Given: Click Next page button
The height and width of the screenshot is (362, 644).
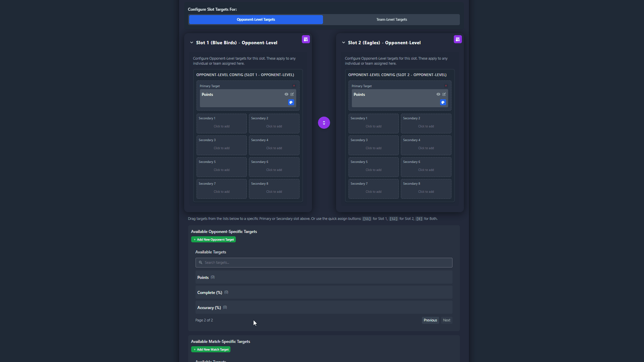Looking at the screenshot, I should (x=446, y=320).
